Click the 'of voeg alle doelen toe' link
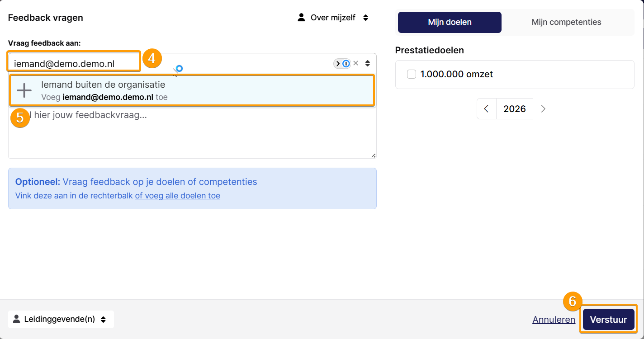This screenshot has height=339, width=644. coord(178,196)
